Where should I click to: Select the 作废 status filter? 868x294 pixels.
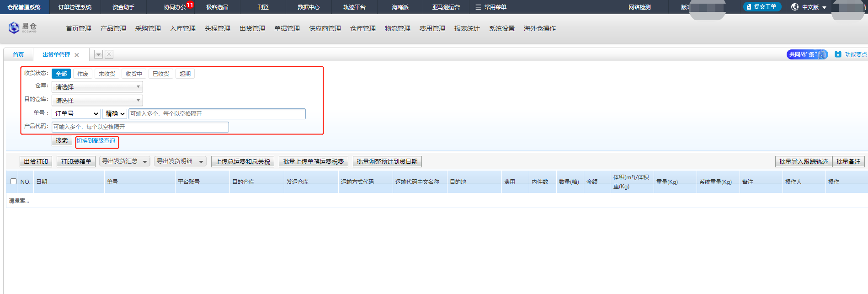(83, 74)
